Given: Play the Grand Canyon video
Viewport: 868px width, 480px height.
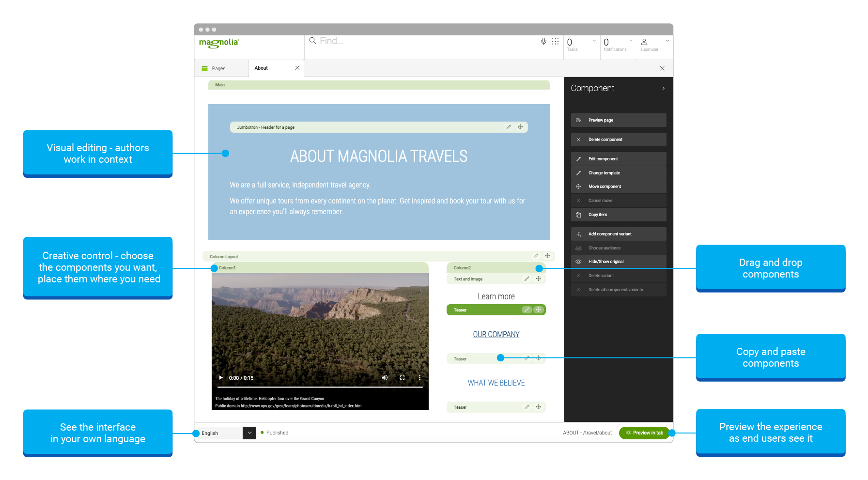Looking at the screenshot, I should click(x=221, y=378).
